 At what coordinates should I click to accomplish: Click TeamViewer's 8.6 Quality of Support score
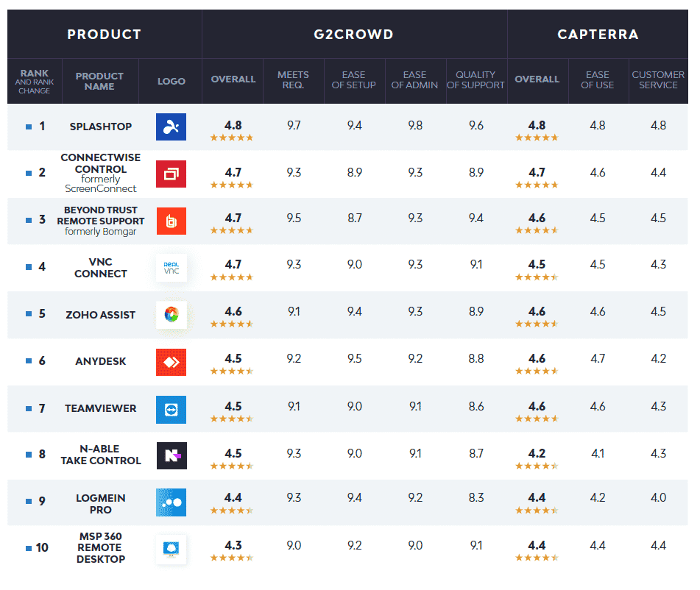point(476,407)
